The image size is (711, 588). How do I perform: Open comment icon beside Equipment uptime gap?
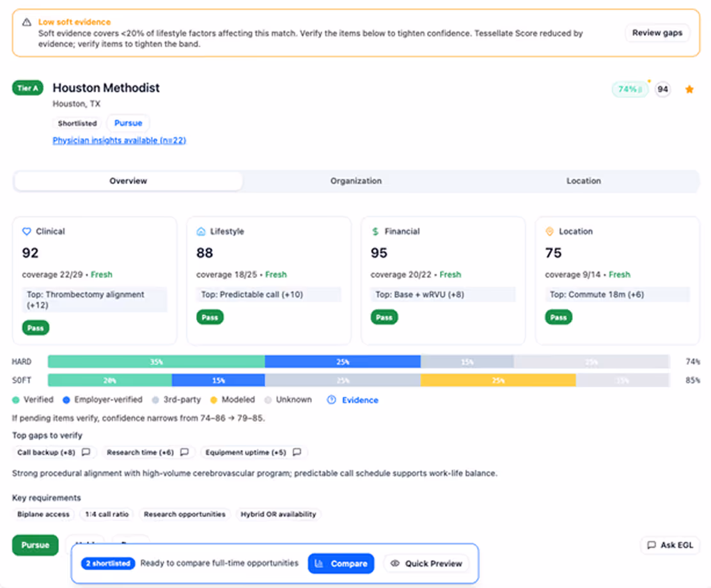pyautogui.click(x=297, y=452)
